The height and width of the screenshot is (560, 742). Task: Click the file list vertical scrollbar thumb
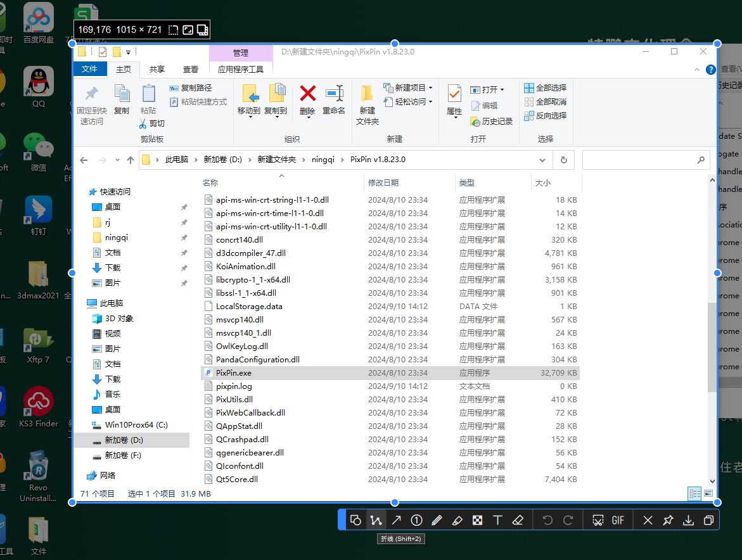pyautogui.click(x=712, y=347)
